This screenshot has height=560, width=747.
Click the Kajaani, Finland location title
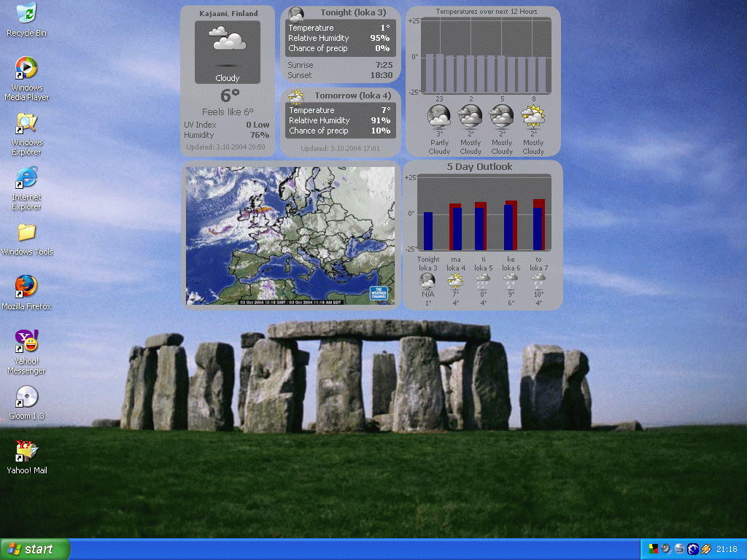coord(228,13)
